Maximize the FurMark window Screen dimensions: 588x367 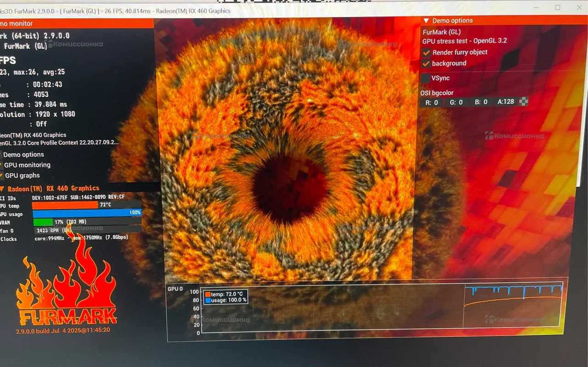(x=557, y=7)
